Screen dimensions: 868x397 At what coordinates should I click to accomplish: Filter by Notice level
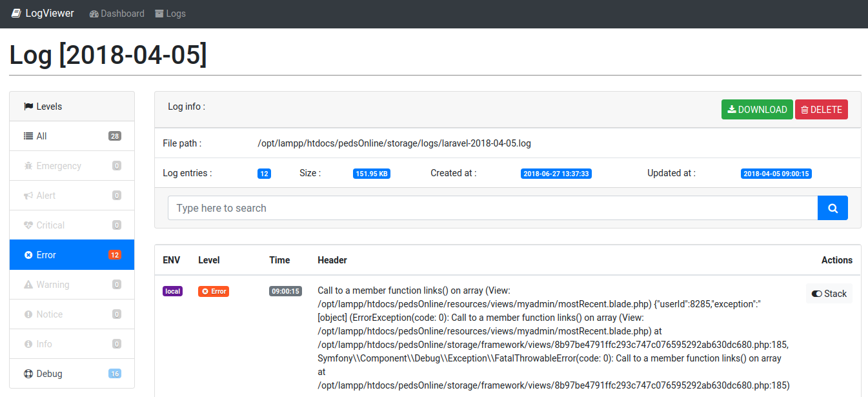[x=72, y=314]
